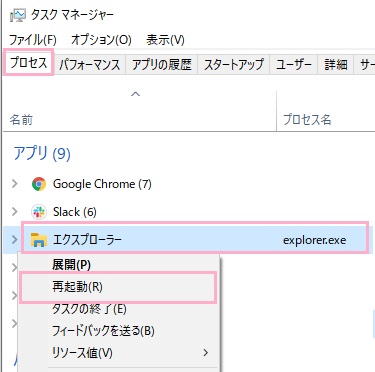Select the エクスプローラー process row
The height and width of the screenshot is (372, 375).
click(x=189, y=240)
